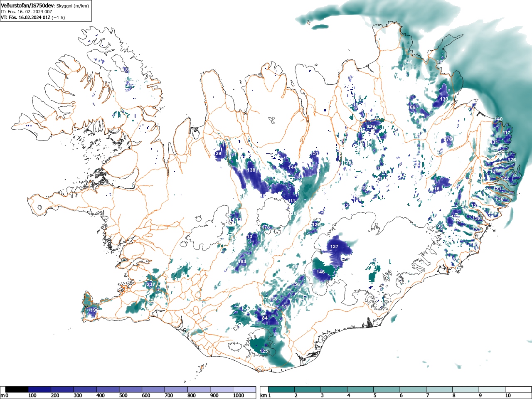The width and height of the screenshot is (532, 399).
Task: Click the map value '117'
Action: pyautogui.click(x=506, y=133)
